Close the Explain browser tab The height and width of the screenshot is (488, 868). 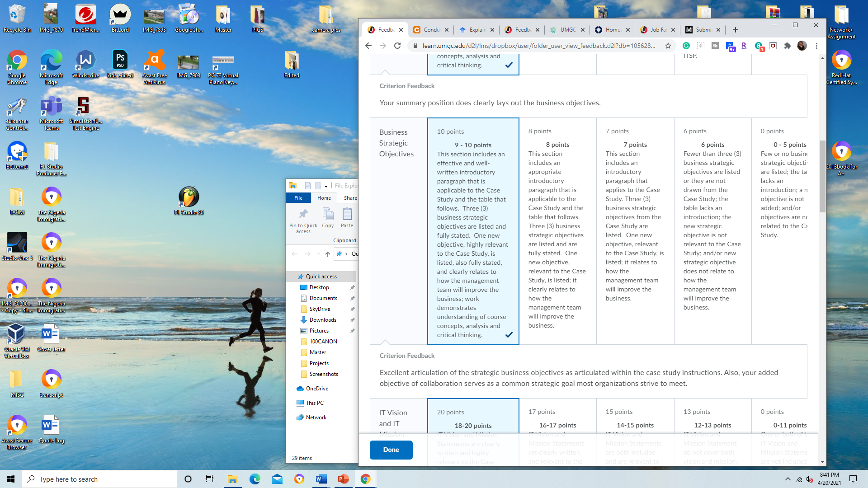pyautogui.click(x=492, y=30)
